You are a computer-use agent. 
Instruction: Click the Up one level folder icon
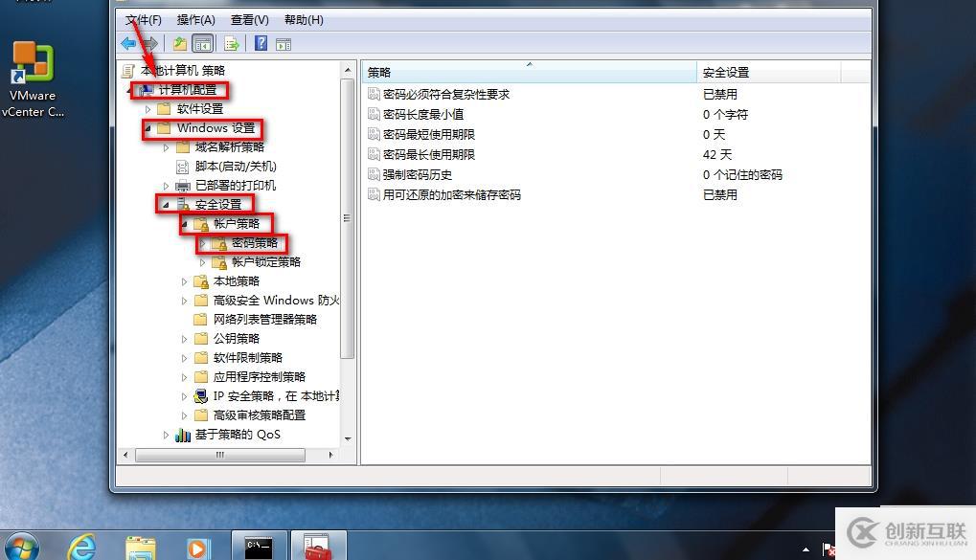pos(179,44)
